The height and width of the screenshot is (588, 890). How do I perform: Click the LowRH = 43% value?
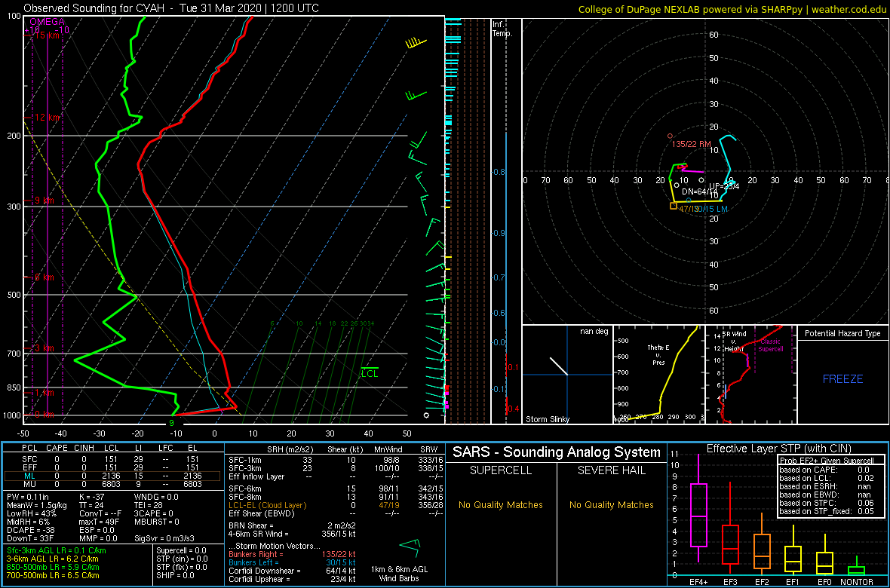click(x=31, y=513)
